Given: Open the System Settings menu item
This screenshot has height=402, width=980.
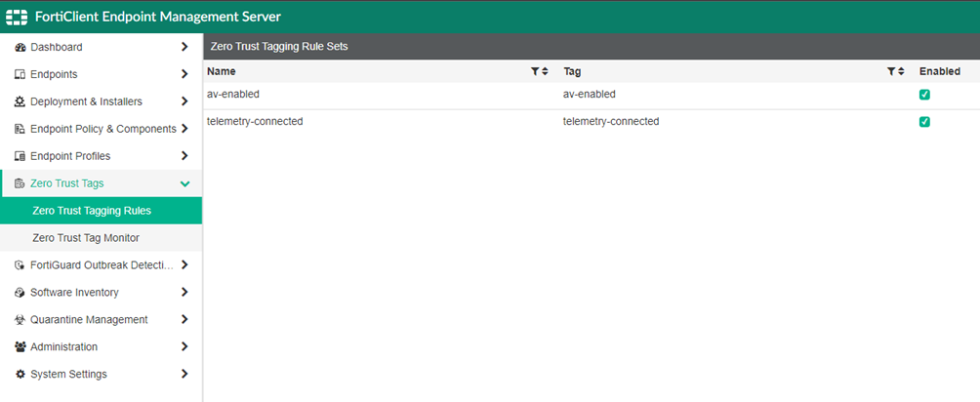Looking at the screenshot, I should point(101,374).
